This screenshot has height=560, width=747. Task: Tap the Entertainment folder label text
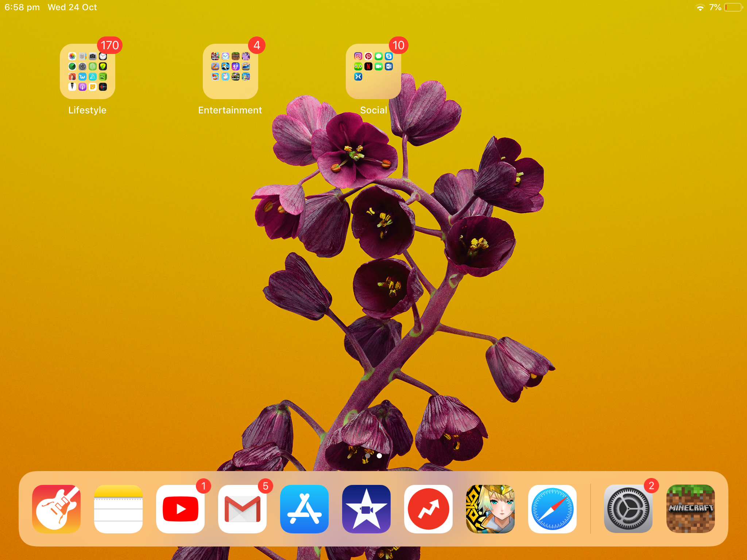point(230,110)
